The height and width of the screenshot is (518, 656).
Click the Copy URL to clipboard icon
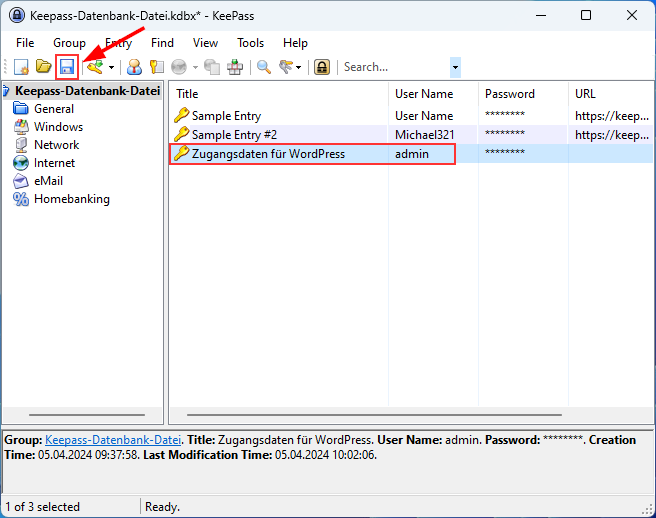click(x=212, y=67)
